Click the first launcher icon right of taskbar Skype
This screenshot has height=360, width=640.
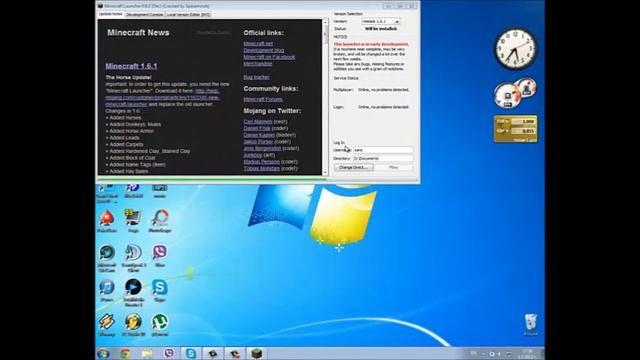[213, 353]
